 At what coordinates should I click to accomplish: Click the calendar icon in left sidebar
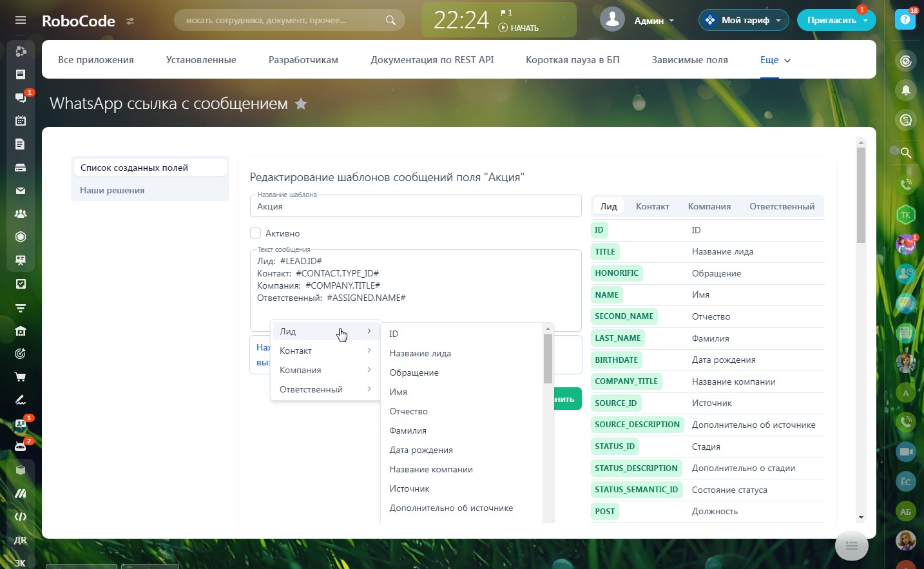click(x=21, y=121)
